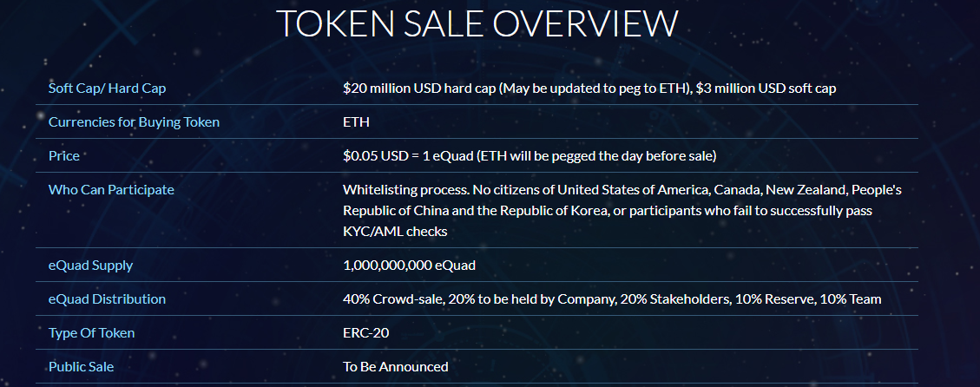Select the Currencies for Buying Token label
Viewport: 980px width, 387px height.
click(x=134, y=122)
